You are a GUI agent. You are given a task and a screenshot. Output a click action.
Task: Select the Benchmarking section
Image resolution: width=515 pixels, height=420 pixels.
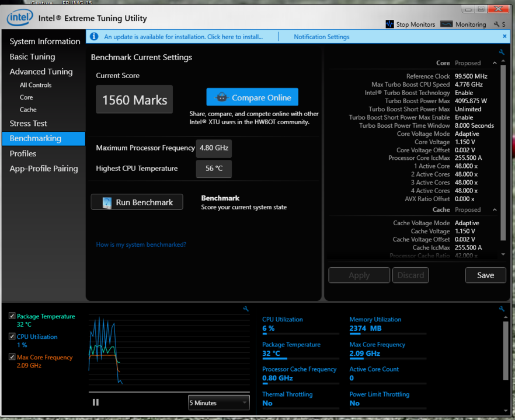click(x=43, y=138)
